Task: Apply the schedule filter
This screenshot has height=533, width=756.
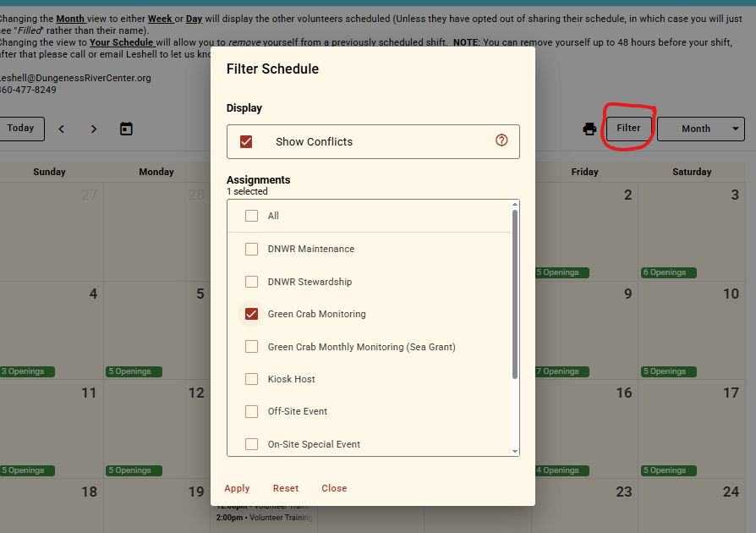Action: (237, 488)
